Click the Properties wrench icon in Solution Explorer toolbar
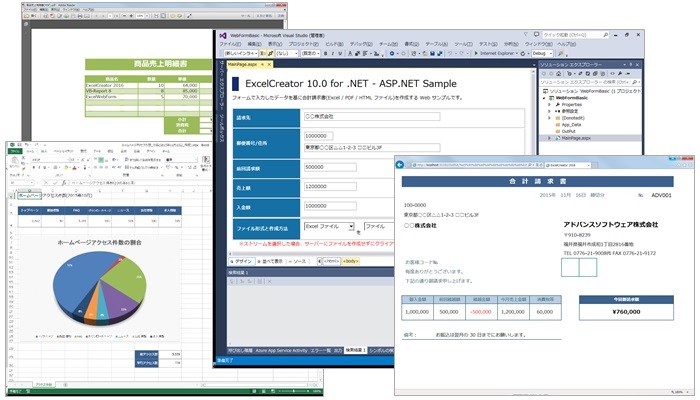This screenshot has height=400, width=700. [620, 73]
